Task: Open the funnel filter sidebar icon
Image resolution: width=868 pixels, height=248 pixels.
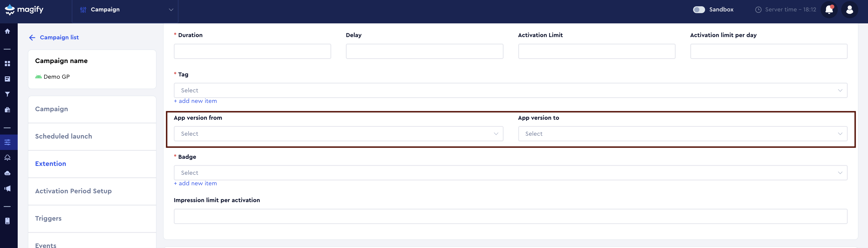Action: (7, 94)
